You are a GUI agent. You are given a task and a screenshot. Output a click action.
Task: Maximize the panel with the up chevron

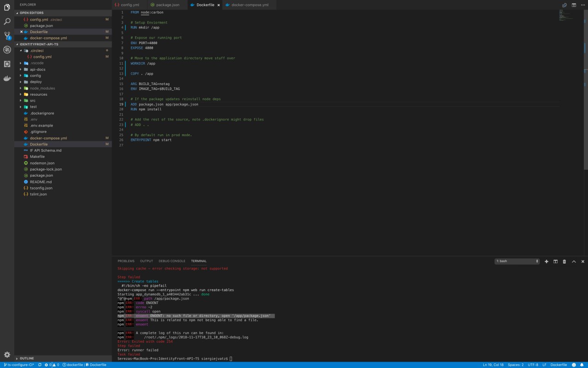[x=574, y=261]
